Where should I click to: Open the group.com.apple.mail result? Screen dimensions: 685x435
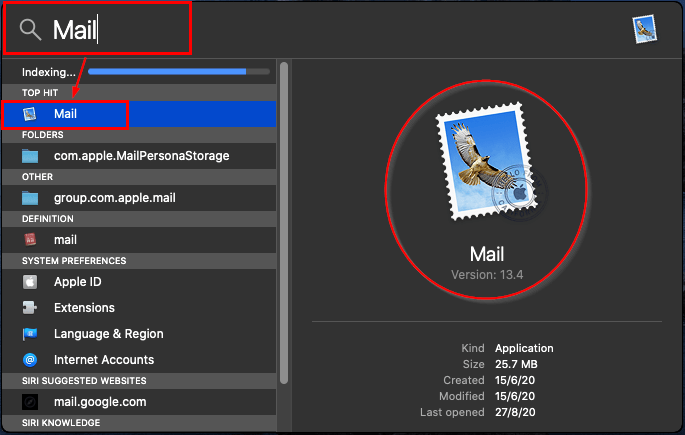[139, 198]
